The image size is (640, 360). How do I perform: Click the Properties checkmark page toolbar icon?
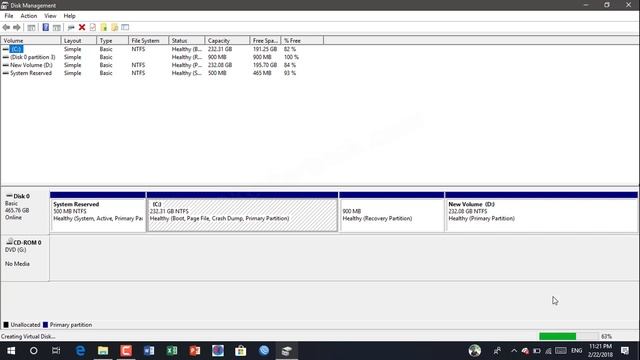pos(93,27)
